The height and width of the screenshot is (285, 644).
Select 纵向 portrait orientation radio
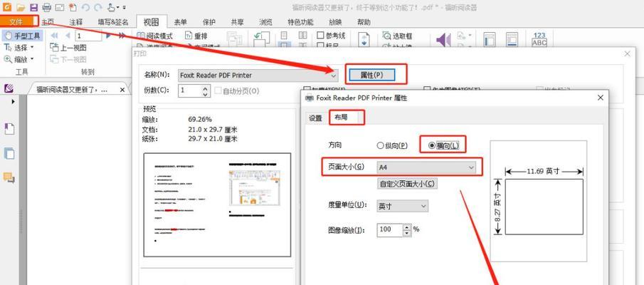coord(380,145)
